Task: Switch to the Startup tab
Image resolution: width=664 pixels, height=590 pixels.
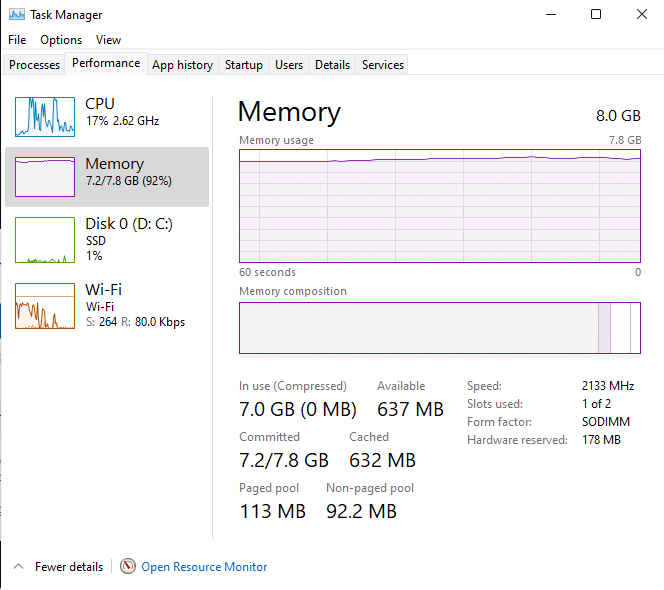Action: pos(243,65)
